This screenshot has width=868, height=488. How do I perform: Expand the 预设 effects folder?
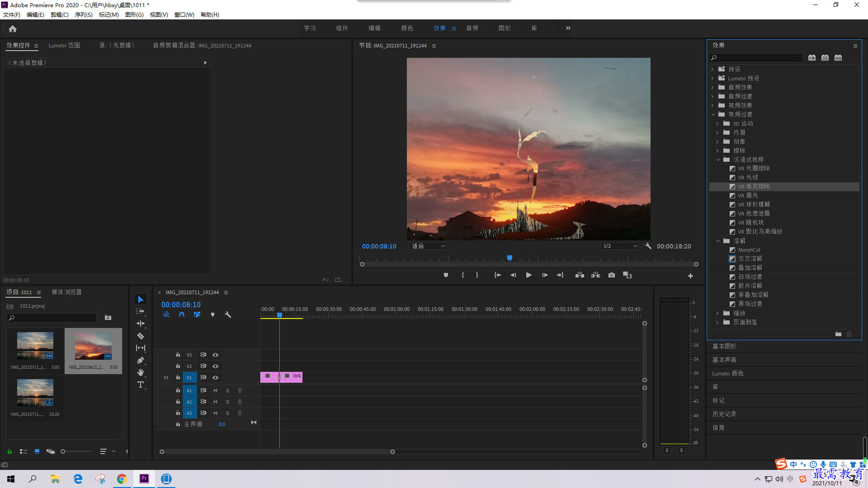(712, 69)
